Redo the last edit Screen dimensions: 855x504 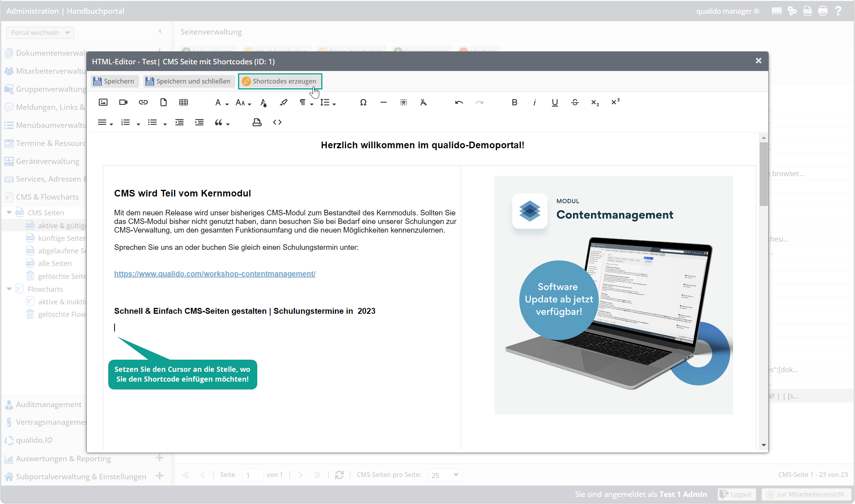(x=479, y=102)
